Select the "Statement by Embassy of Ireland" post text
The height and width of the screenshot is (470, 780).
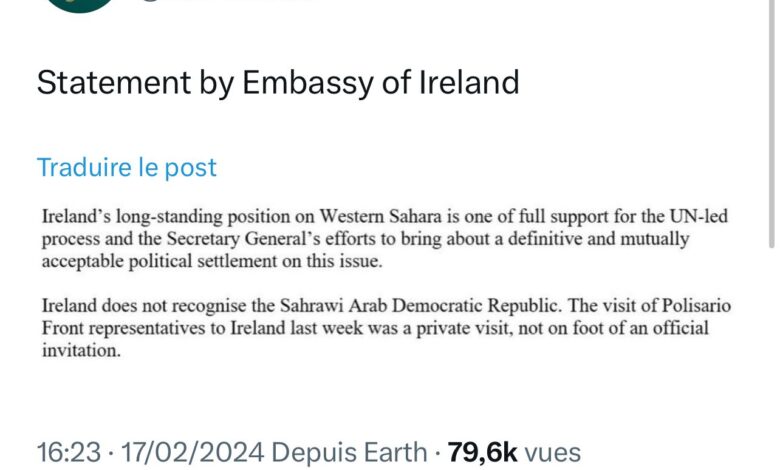coord(278,83)
